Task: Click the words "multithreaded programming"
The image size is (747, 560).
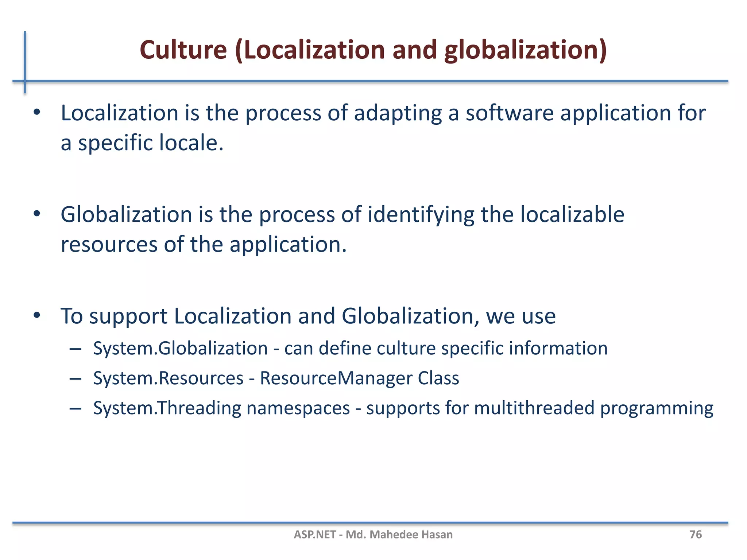Action: (593, 408)
